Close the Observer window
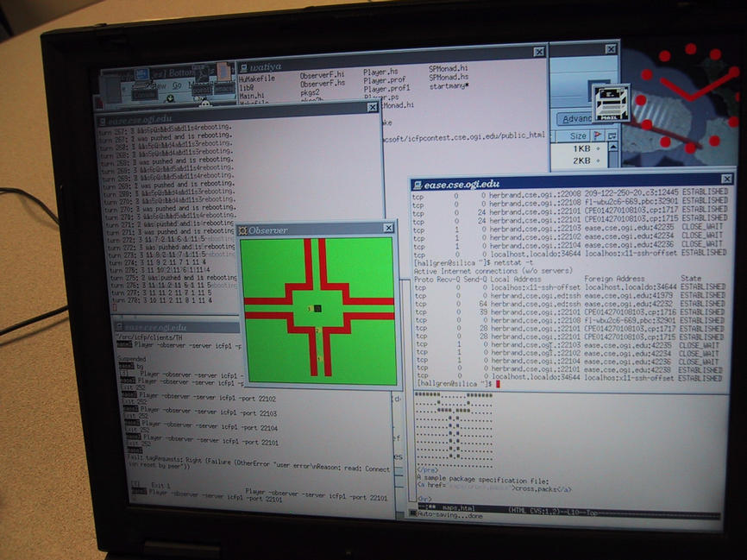The width and height of the screenshot is (747, 560). tap(389, 228)
